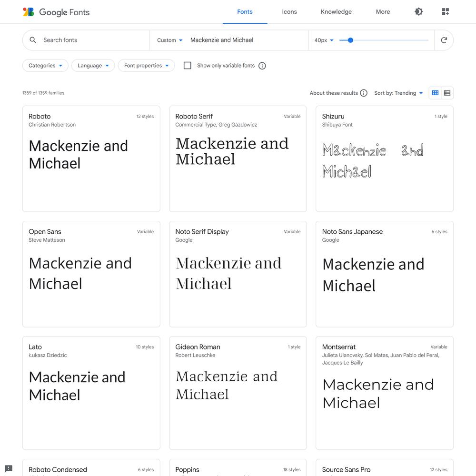Screen dimensions: 476x476
Task: Click info icon for About these results
Action: pyautogui.click(x=364, y=93)
